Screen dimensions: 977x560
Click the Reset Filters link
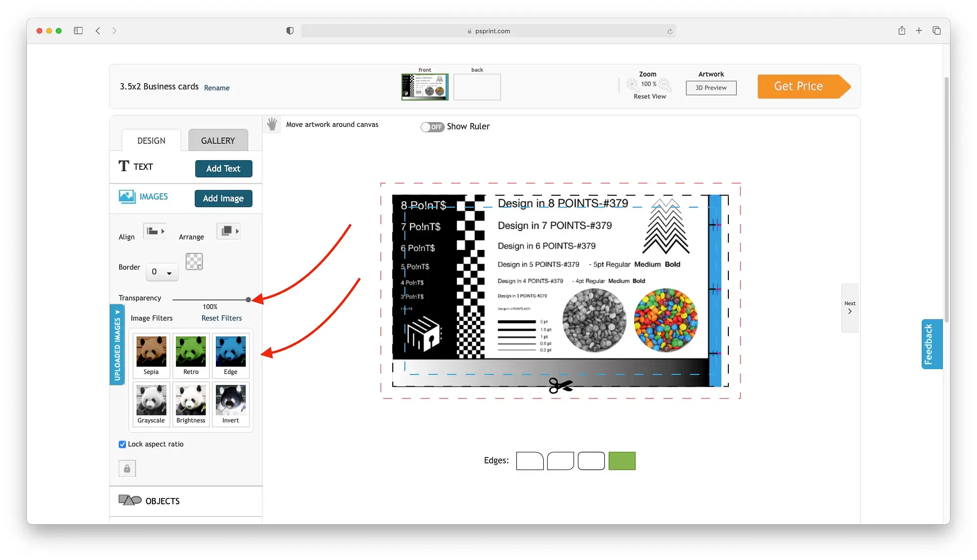point(221,317)
